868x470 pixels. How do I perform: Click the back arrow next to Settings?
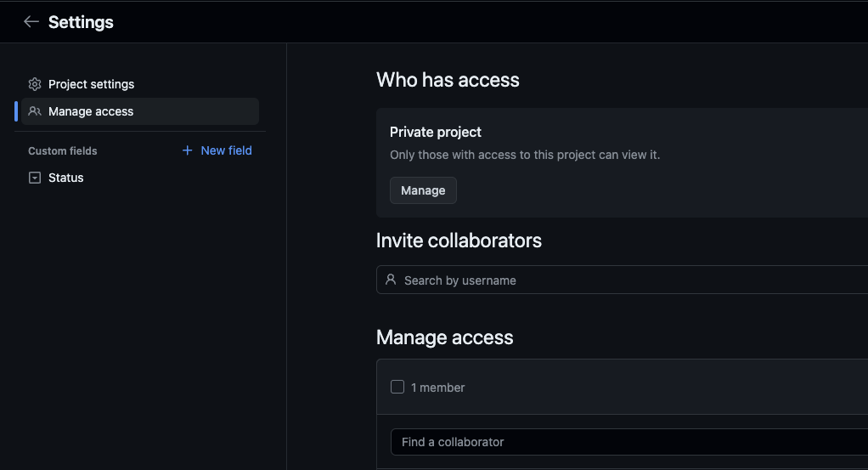click(31, 22)
